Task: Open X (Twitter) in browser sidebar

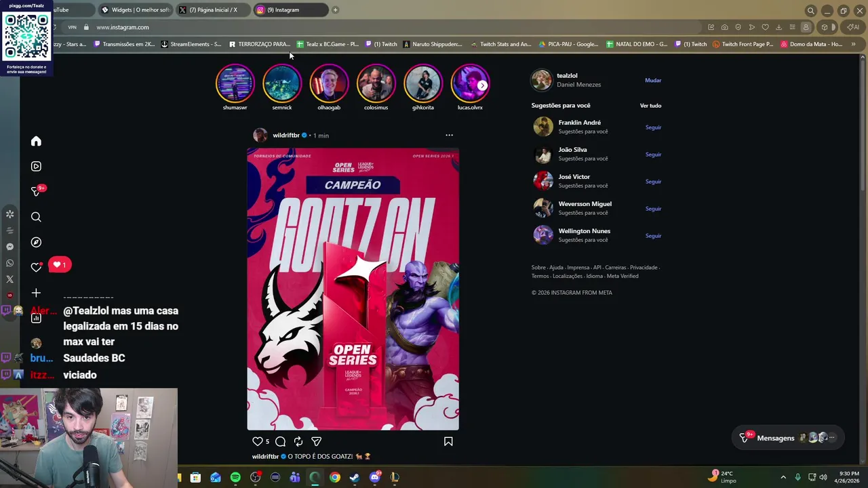Action: click(x=9, y=279)
